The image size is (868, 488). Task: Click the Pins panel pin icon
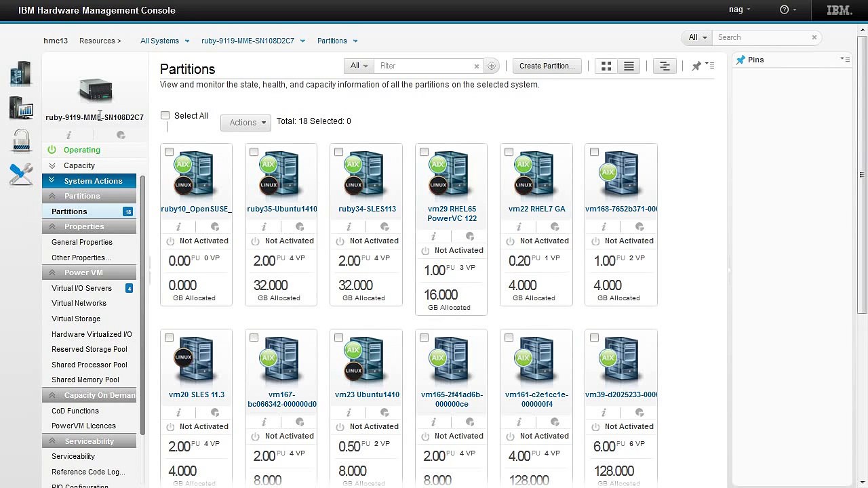click(x=741, y=60)
